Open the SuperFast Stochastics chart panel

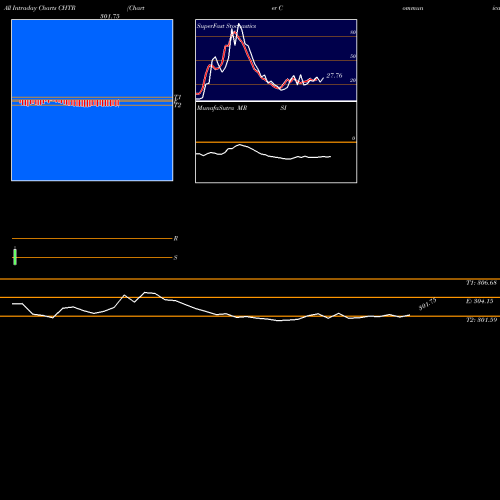[x=276, y=60]
